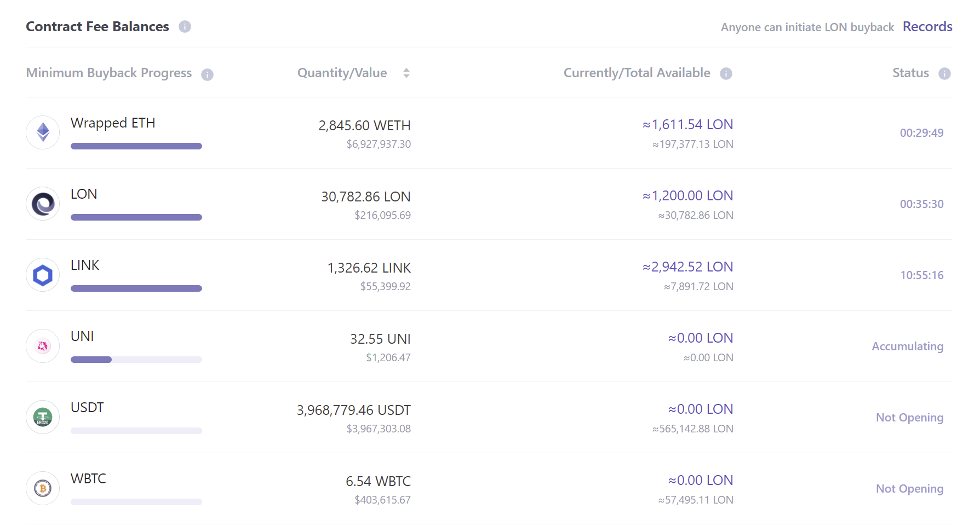Show info for Minimum Buyback Progress
The image size is (980, 526).
click(207, 74)
